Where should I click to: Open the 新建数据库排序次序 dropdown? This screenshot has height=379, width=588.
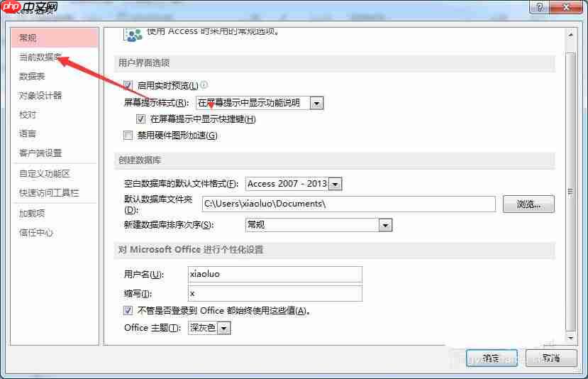click(x=385, y=225)
